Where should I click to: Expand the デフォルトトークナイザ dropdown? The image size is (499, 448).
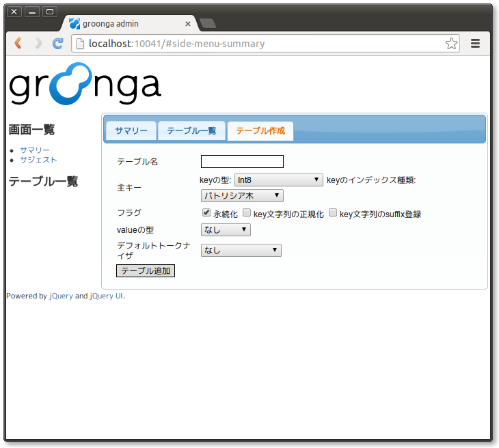click(x=241, y=251)
